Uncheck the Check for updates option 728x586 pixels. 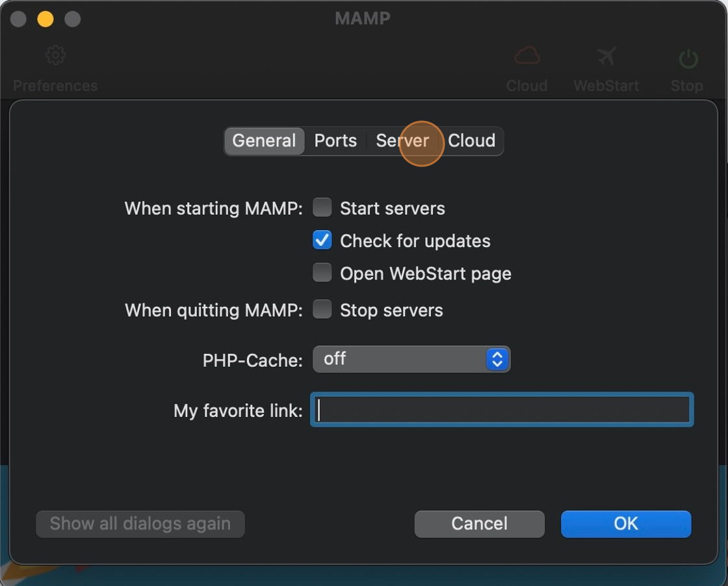(322, 241)
